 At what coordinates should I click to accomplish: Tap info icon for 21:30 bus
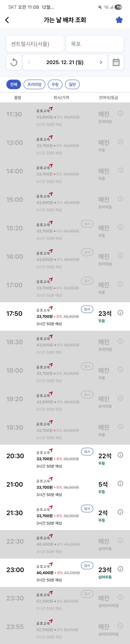(120, 512)
